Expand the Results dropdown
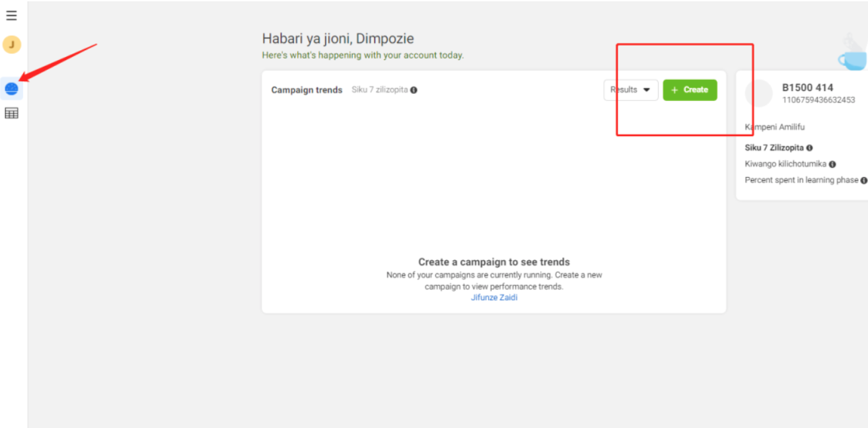The image size is (868, 428). tap(630, 90)
